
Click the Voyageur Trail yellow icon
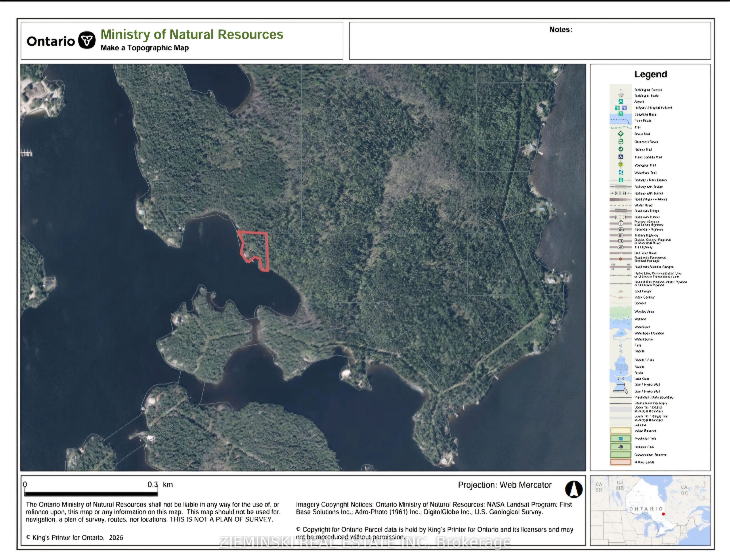[621, 165]
